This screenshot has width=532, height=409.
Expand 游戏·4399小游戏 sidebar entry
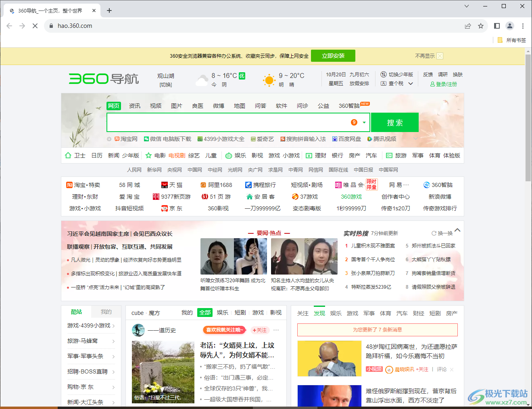click(x=113, y=326)
